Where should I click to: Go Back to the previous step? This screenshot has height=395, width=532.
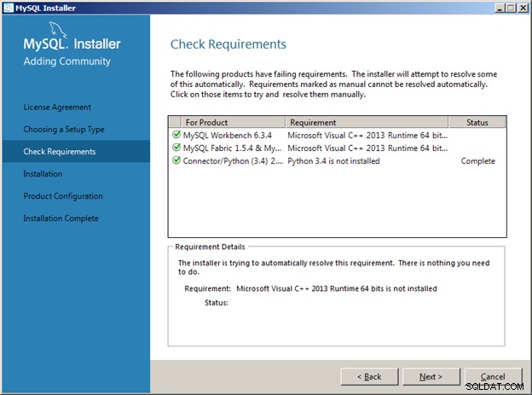click(x=369, y=377)
